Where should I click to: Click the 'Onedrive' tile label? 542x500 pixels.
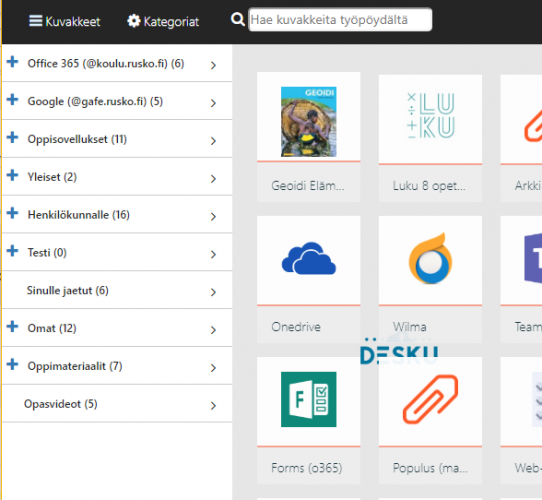click(296, 327)
